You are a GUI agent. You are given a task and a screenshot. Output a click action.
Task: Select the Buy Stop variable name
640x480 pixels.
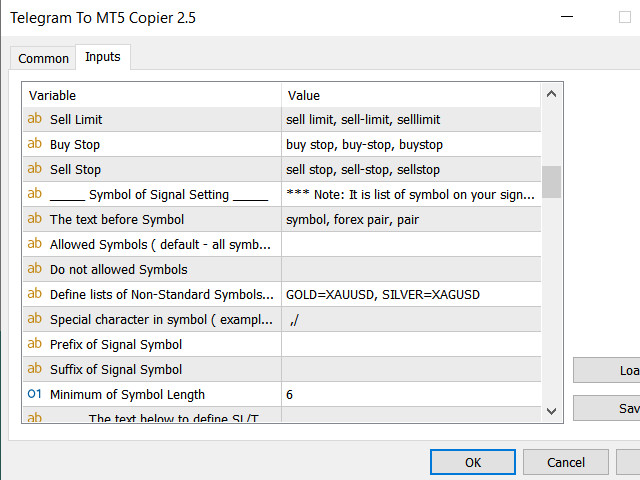(x=75, y=144)
